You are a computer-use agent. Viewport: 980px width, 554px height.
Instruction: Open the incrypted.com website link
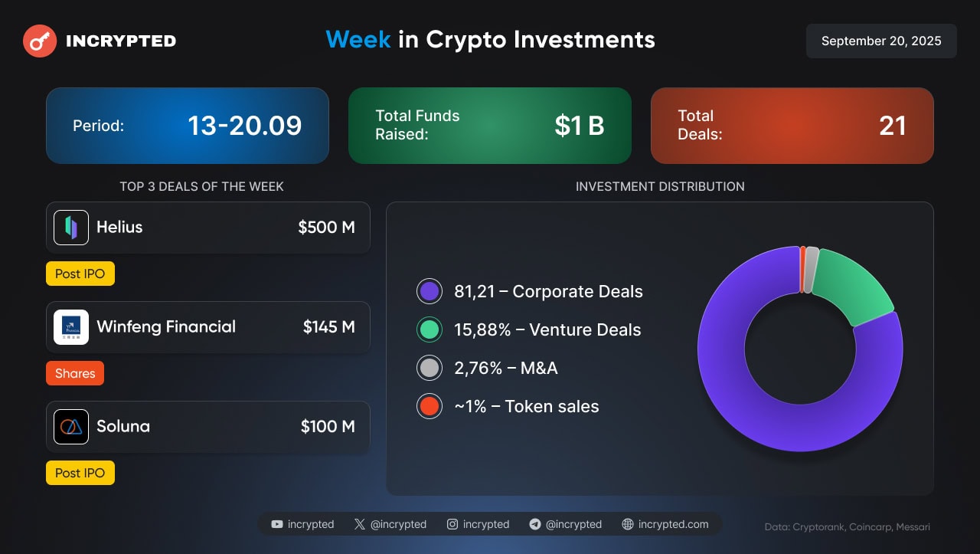665,524
